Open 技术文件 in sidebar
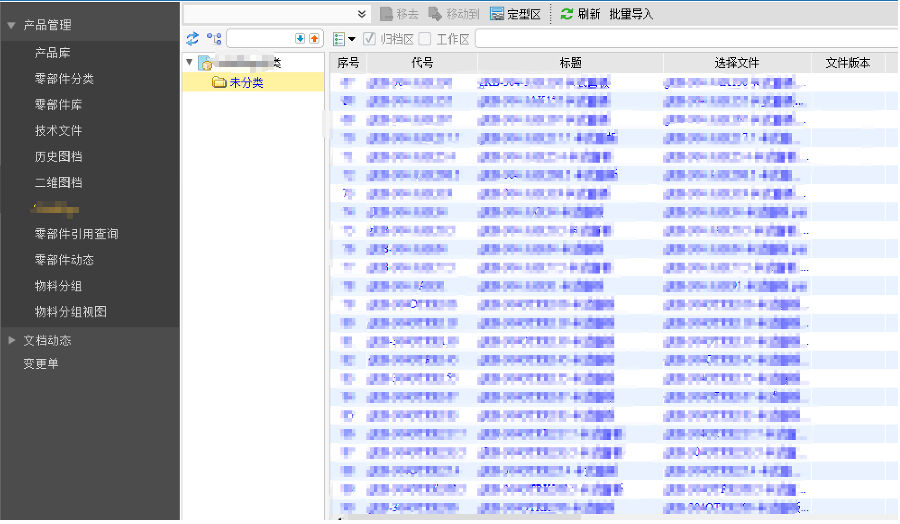Viewport: 900px width, 524px height. click(x=59, y=130)
